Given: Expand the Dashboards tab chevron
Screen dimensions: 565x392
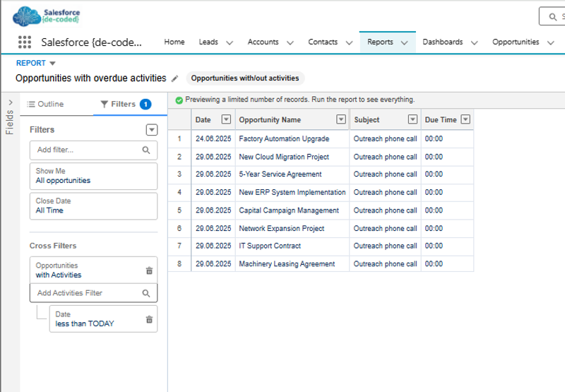Looking at the screenshot, I should [475, 43].
